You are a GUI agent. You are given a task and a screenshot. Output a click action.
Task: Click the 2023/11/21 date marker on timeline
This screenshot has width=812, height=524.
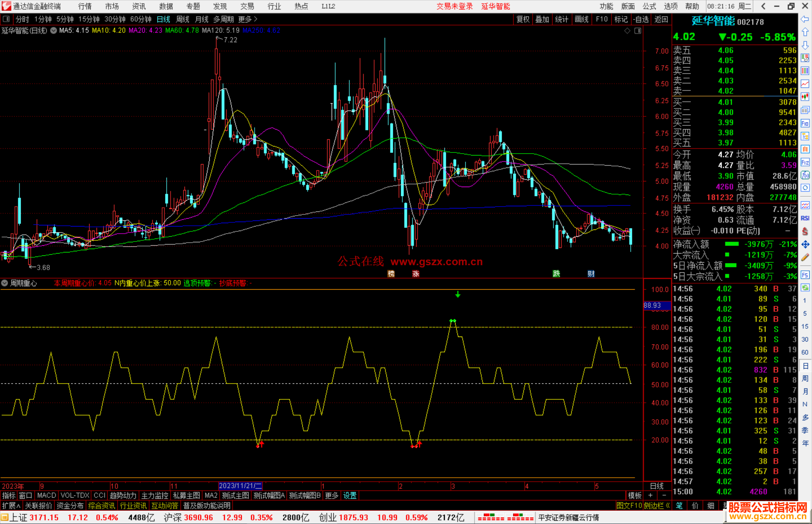(x=240, y=486)
